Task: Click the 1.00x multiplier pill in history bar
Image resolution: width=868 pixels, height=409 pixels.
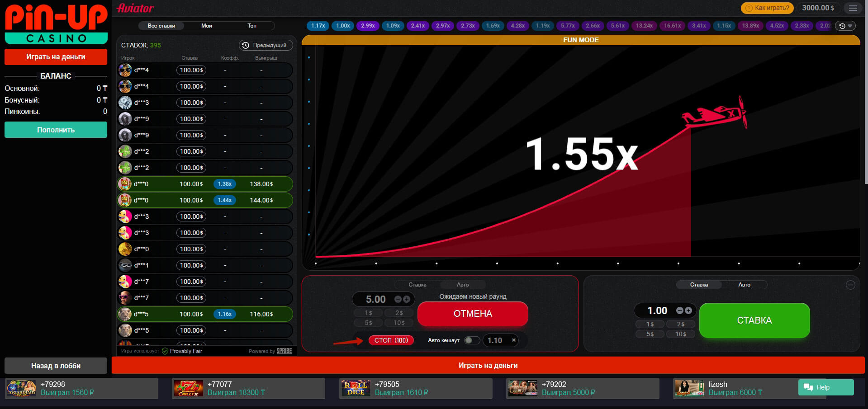Action: (343, 26)
